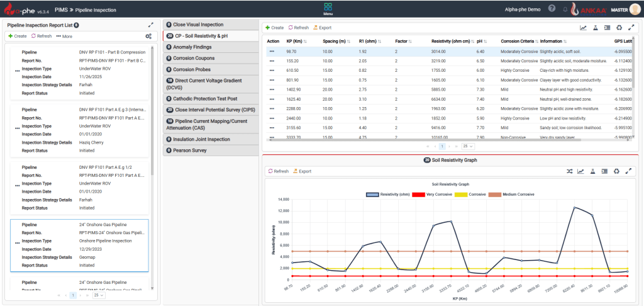Open the main Menu grid icon
Screen dimensions: 644x306
[328, 8]
